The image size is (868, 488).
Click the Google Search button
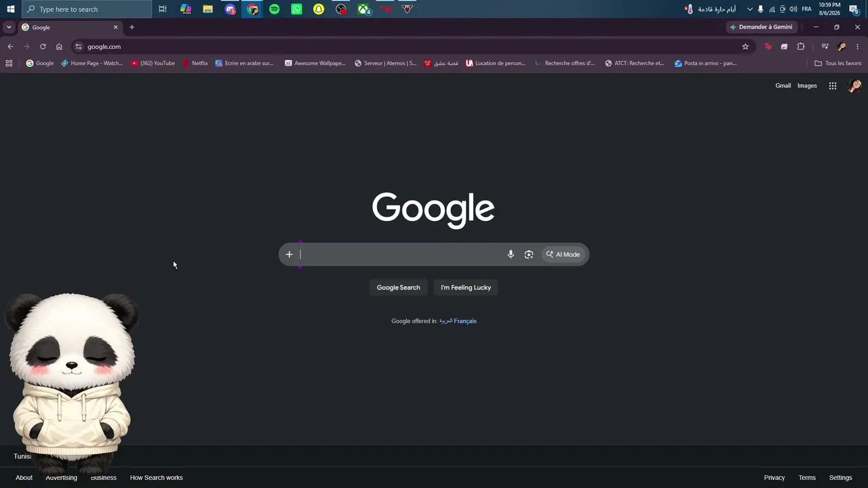coord(398,287)
